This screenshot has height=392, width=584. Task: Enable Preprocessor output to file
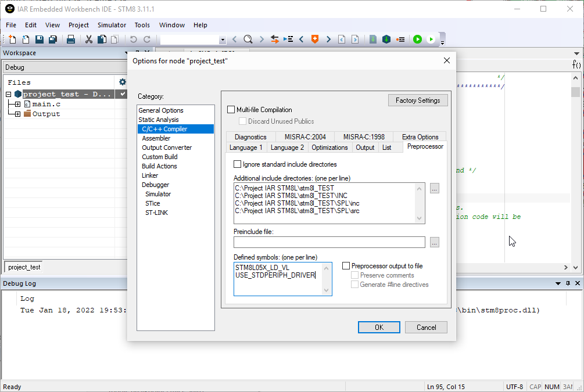click(x=346, y=266)
